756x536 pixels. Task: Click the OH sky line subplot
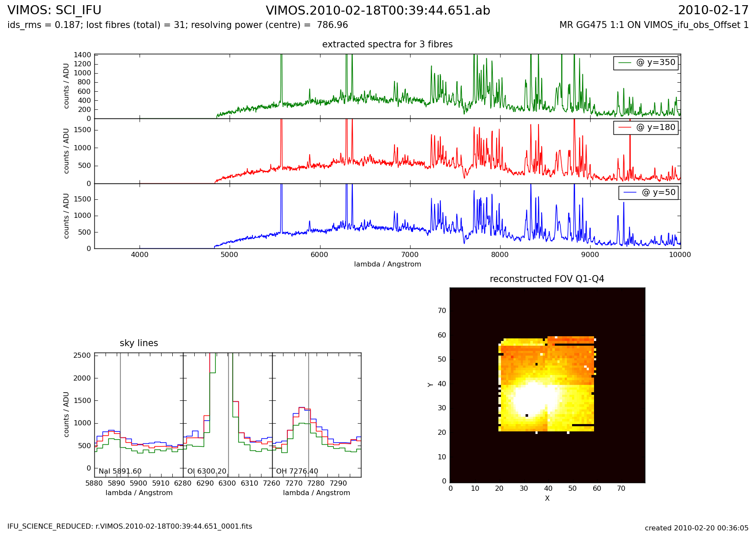pos(317,415)
